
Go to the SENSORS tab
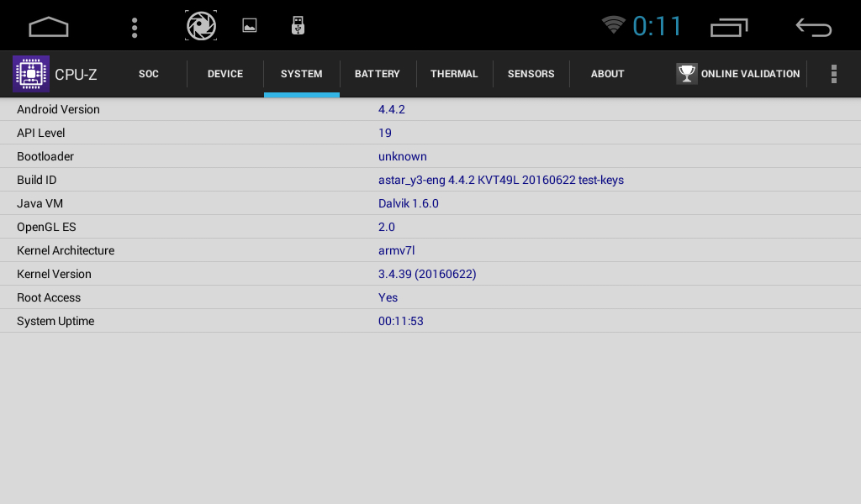pyautogui.click(x=531, y=73)
